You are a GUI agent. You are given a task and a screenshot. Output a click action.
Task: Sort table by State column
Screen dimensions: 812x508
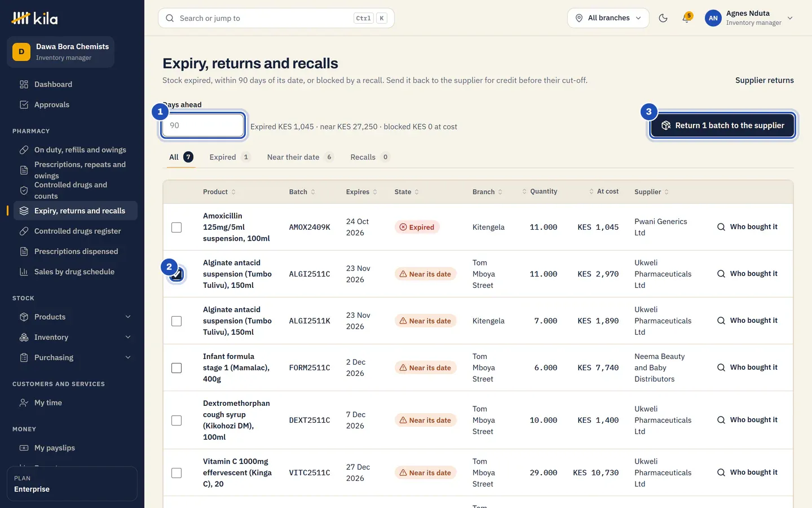[407, 192]
